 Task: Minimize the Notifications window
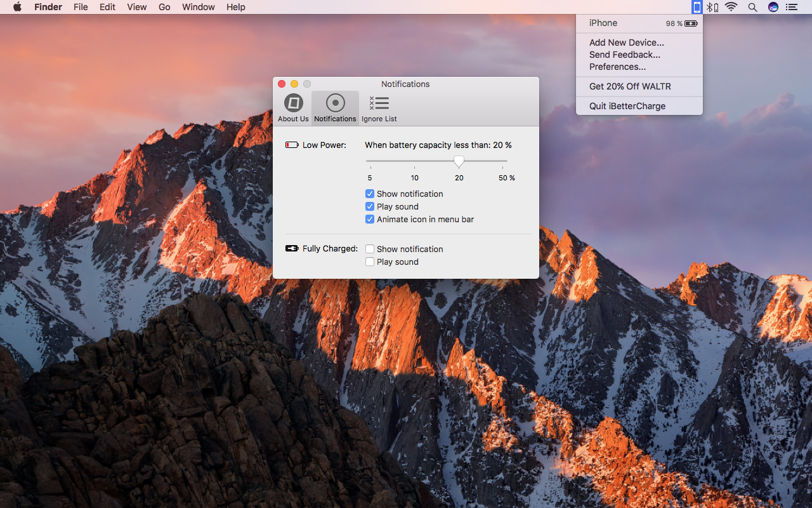coord(294,84)
